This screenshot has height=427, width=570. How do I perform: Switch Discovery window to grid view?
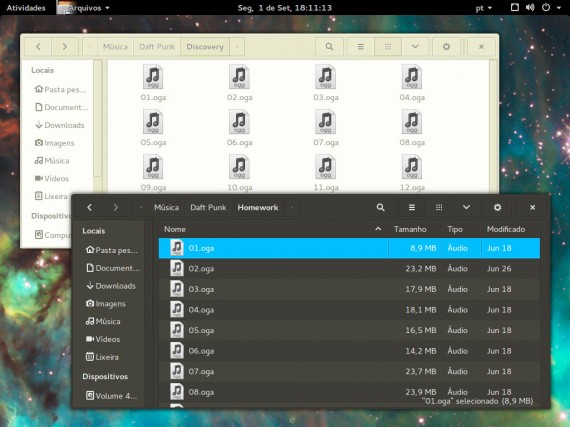pos(388,47)
